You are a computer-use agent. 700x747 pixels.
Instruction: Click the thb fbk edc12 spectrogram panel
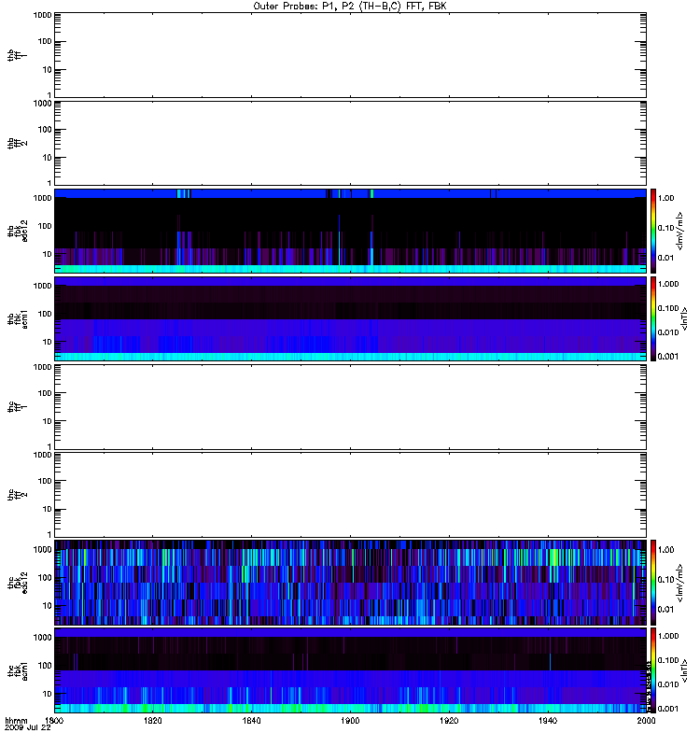[x=350, y=231]
